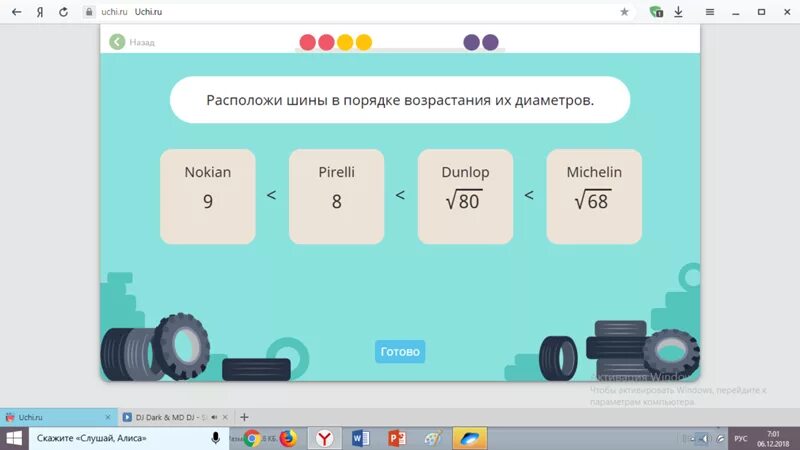Click the Назад link text

[x=142, y=42]
